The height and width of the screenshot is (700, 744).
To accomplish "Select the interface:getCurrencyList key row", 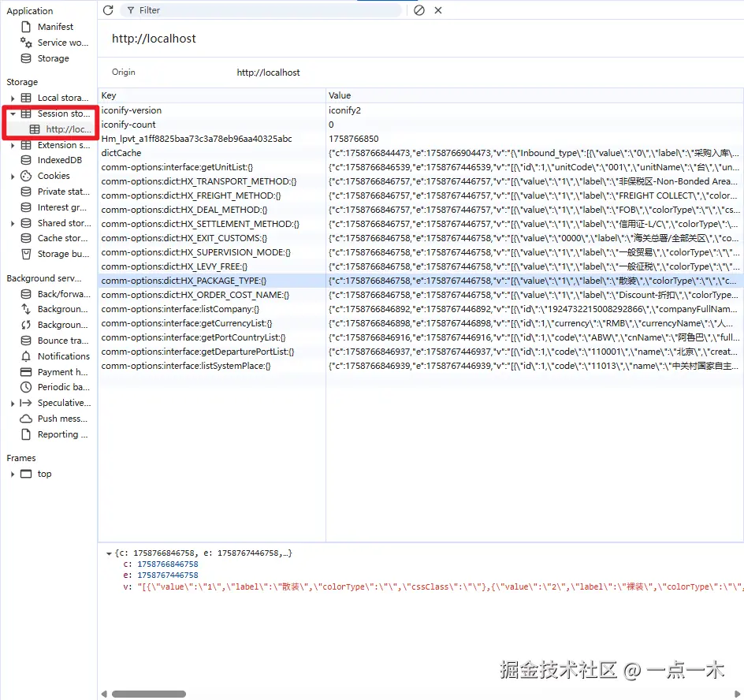I will tap(212, 323).
